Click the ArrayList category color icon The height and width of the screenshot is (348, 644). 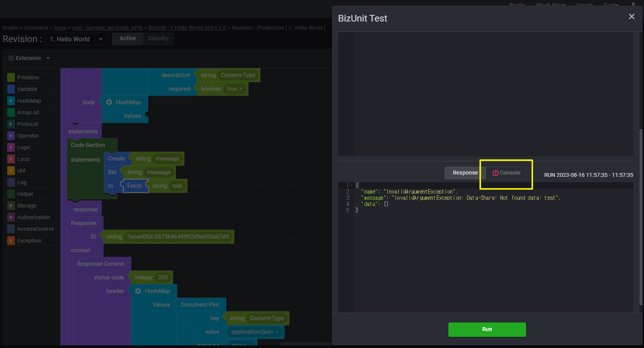click(11, 112)
